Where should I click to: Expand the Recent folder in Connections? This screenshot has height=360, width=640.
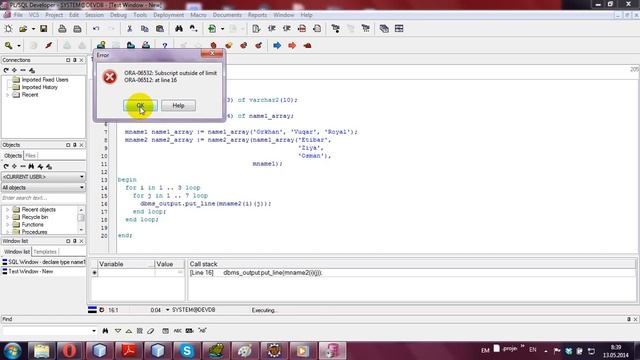coord(7,95)
